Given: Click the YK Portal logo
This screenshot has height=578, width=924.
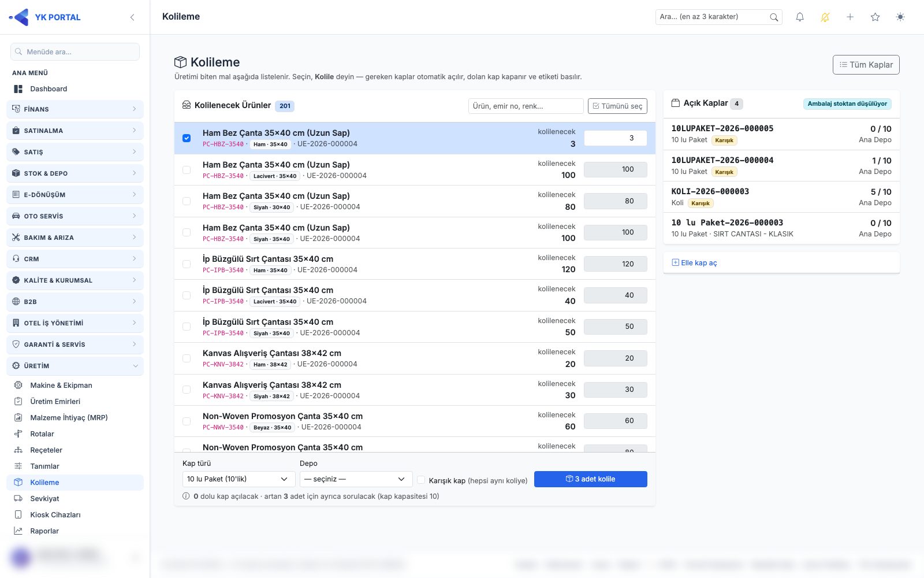Looking at the screenshot, I should [45, 17].
